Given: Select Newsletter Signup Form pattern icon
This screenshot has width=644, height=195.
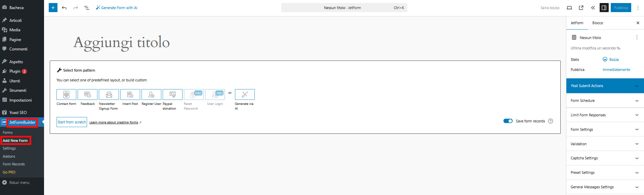Looking at the screenshot, I should [109, 94].
